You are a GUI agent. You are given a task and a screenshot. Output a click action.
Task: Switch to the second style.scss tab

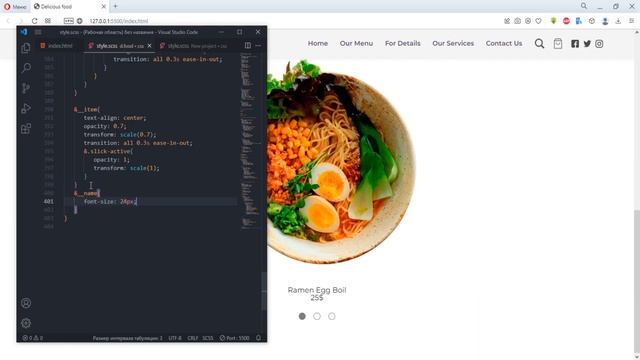(193, 46)
